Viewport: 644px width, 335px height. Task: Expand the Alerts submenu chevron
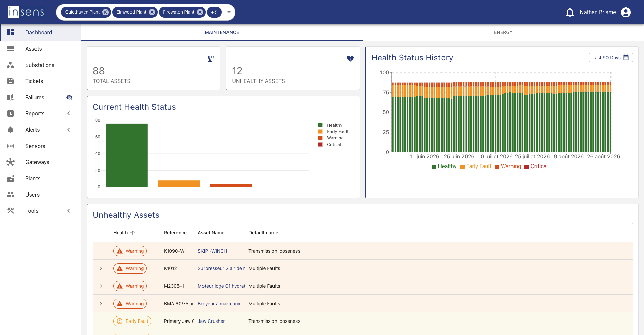(69, 130)
